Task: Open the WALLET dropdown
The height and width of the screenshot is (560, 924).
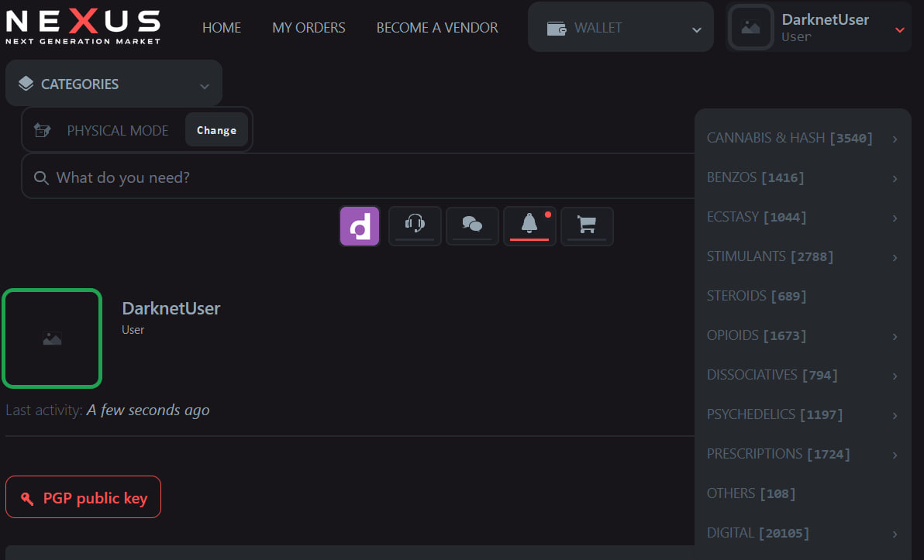Action: (x=620, y=27)
